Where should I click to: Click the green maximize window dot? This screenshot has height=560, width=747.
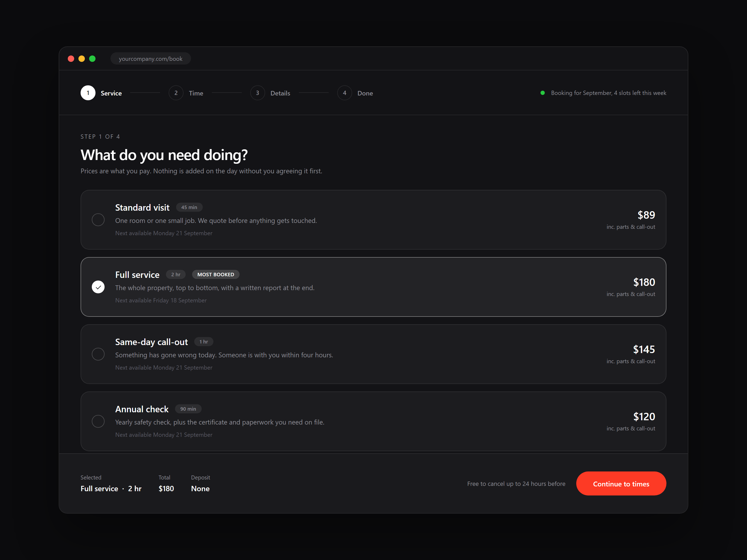click(92, 59)
